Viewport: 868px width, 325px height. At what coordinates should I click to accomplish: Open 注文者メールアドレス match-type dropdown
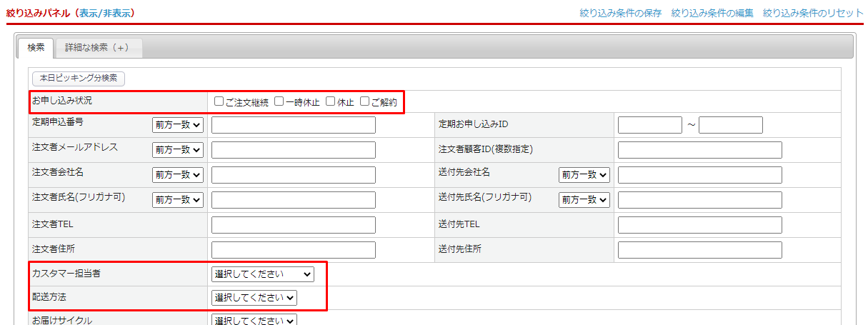(x=178, y=150)
